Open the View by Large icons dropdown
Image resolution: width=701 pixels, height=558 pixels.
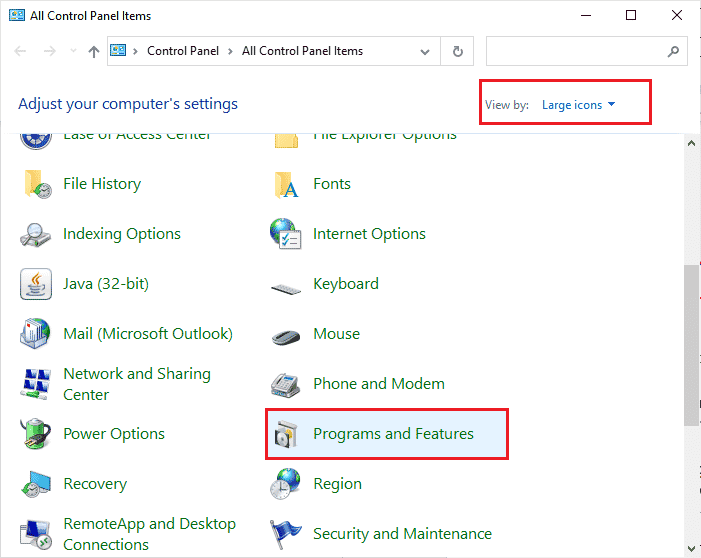pos(579,105)
